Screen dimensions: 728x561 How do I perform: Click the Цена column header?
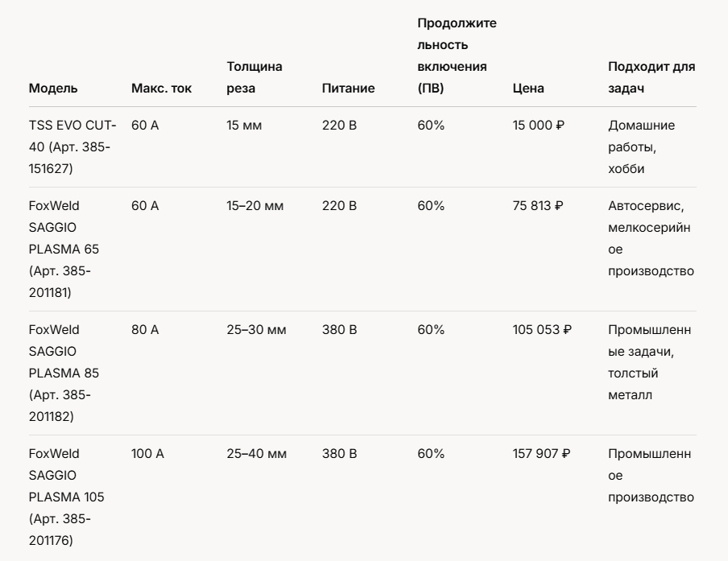(528, 89)
